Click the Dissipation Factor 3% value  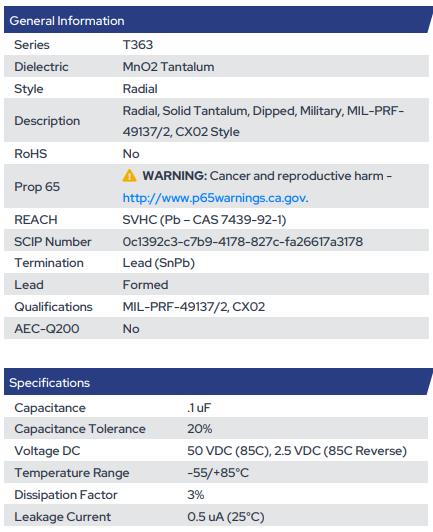195,495
